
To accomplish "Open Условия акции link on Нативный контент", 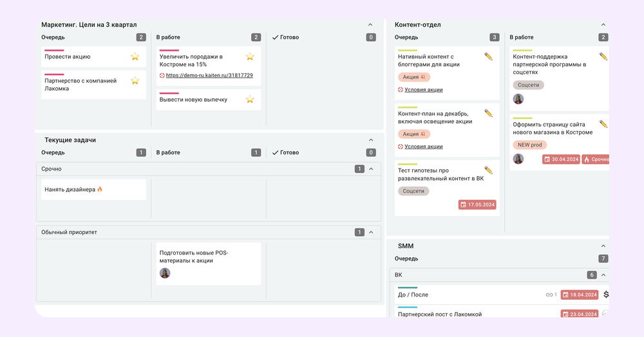I will 424,90.
